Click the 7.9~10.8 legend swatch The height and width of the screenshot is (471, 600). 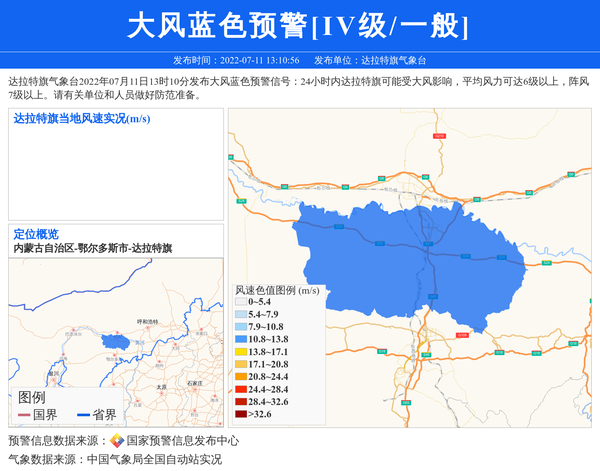coord(240,327)
